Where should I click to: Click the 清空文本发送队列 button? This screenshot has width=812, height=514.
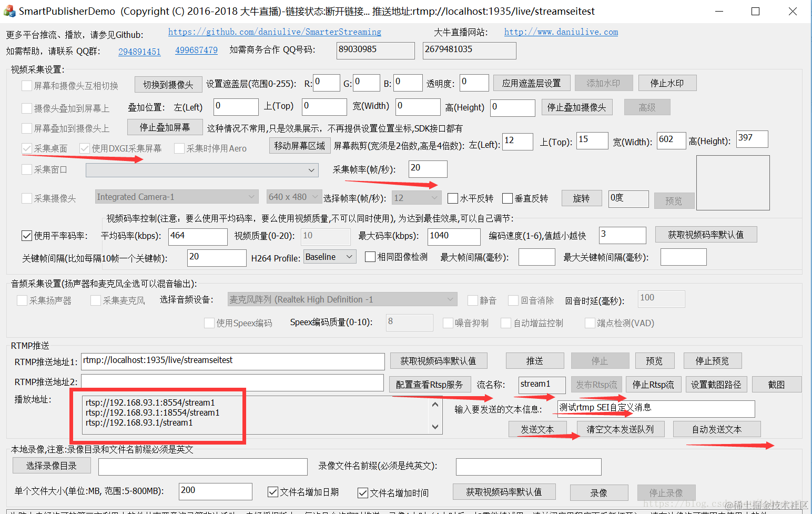[x=621, y=429]
